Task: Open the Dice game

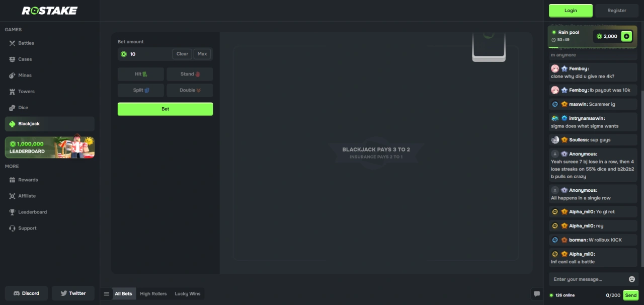Action: coord(49,108)
